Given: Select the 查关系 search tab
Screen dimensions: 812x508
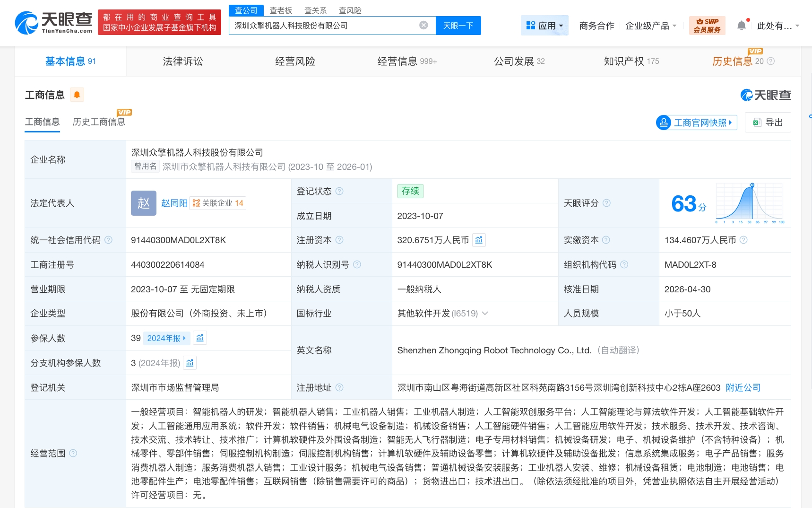Looking at the screenshot, I should tap(315, 10).
